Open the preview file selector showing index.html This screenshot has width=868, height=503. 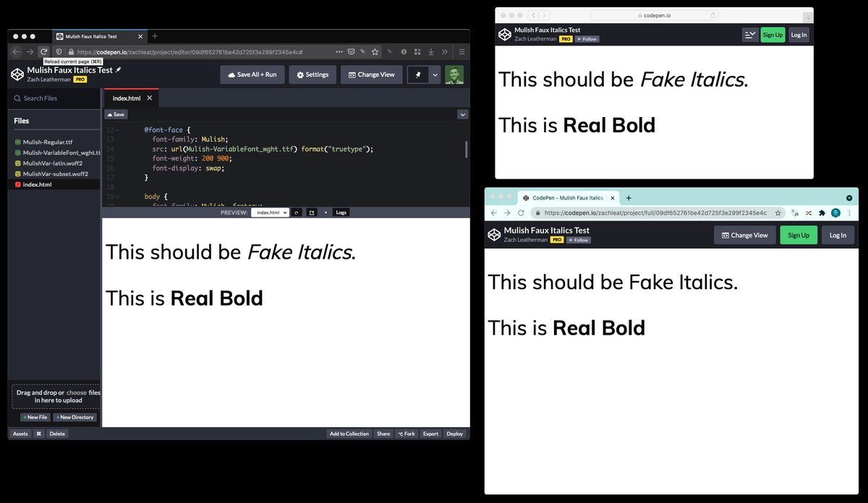[271, 212]
